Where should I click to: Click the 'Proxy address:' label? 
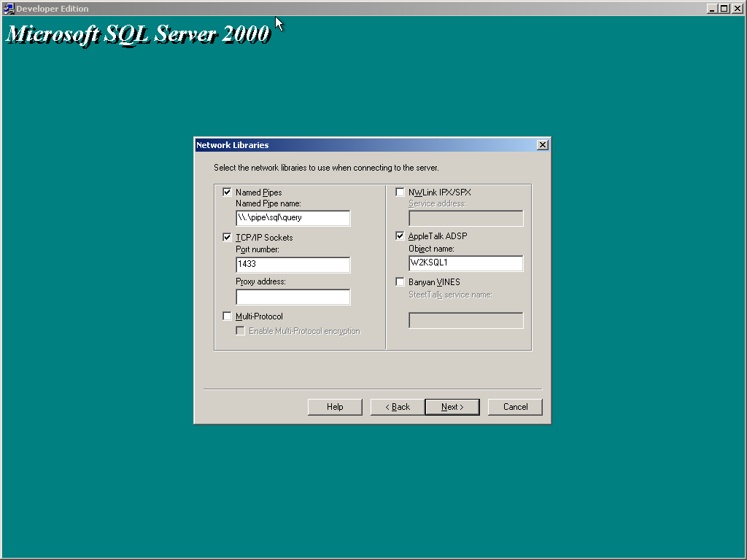(260, 281)
